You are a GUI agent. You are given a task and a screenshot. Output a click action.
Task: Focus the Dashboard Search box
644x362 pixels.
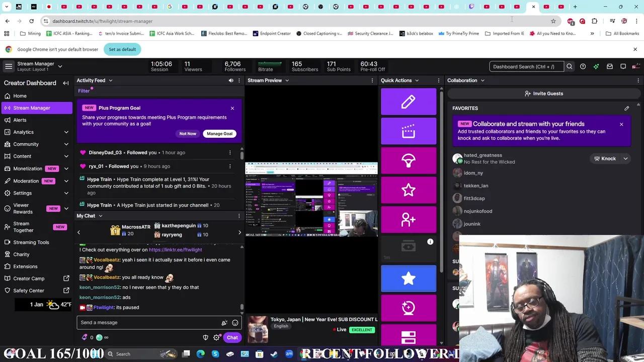tap(526, 66)
